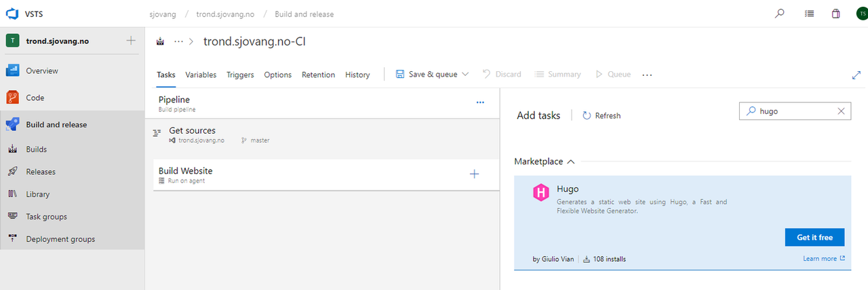This screenshot has height=290, width=868.
Task: Open more commands ellipsis after Queue
Action: pyautogui.click(x=647, y=75)
